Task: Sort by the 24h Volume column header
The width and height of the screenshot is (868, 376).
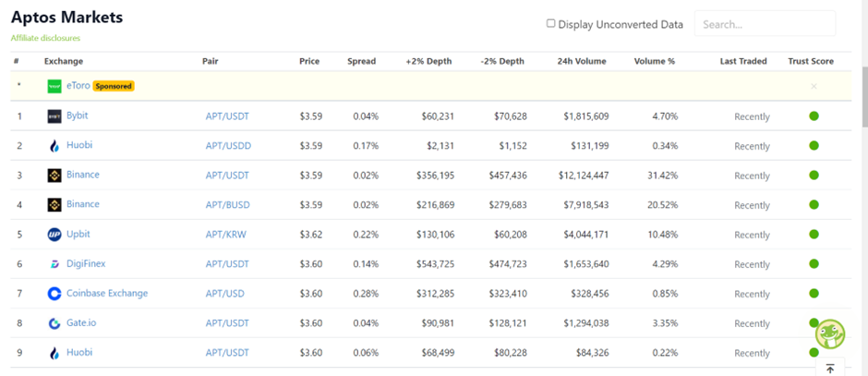Action: pos(582,62)
